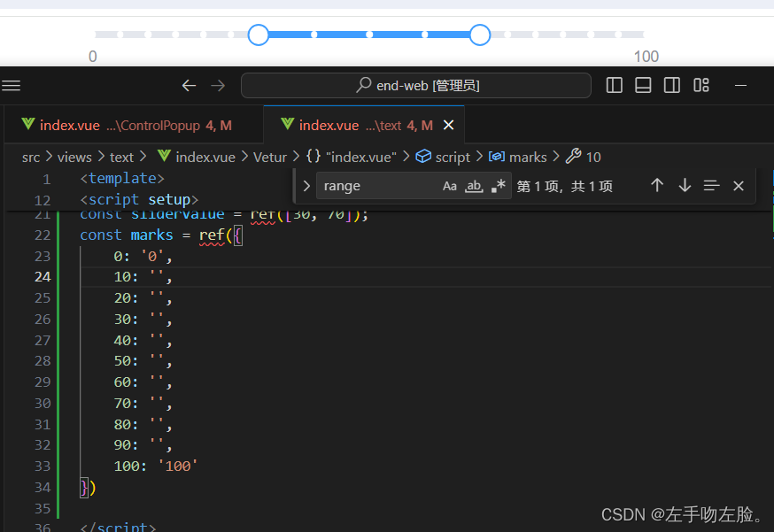
Task: Click the closing }) on line 34
Action: pyautogui.click(x=88, y=488)
